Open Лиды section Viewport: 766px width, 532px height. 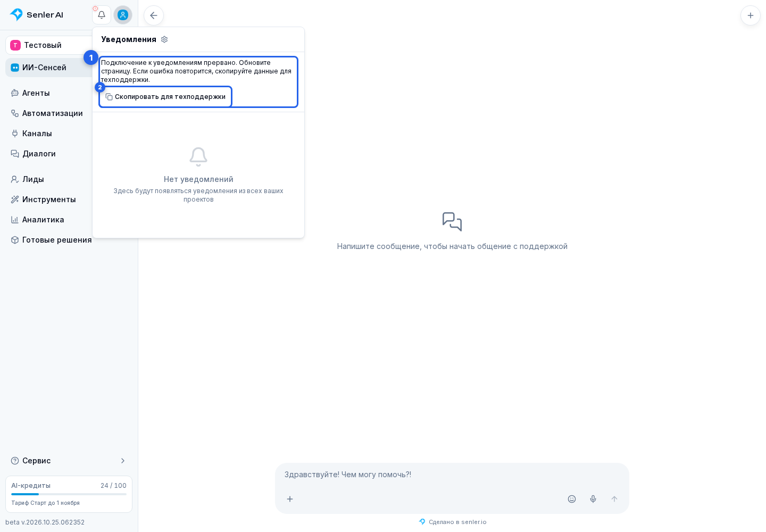click(x=49, y=179)
